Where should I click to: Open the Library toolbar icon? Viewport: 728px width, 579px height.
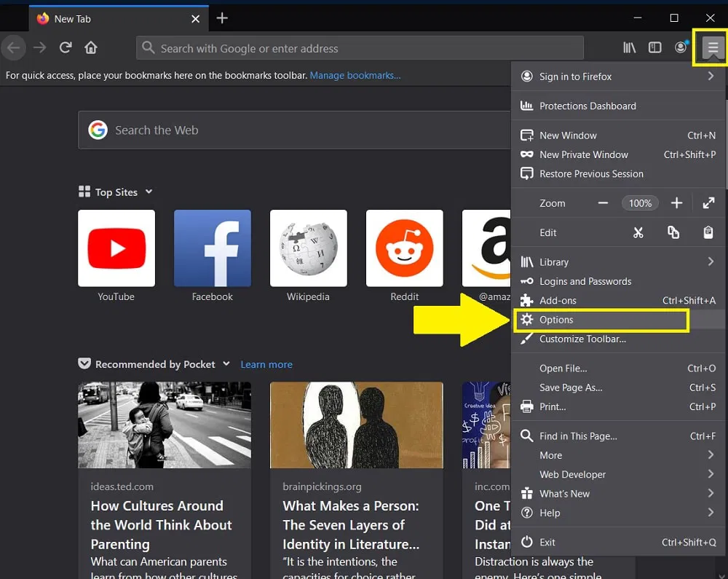pyautogui.click(x=629, y=47)
